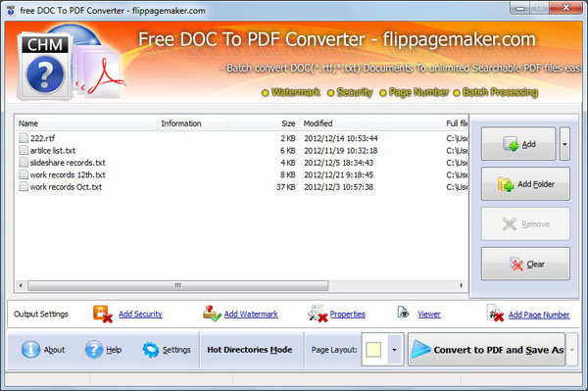The height and width of the screenshot is (391, 588).
Task: Sort by the Size column header
Action: click(264, 123)
